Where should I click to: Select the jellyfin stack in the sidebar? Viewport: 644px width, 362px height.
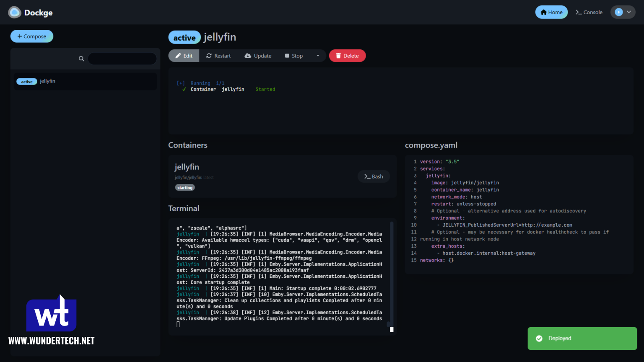[85, 81]
